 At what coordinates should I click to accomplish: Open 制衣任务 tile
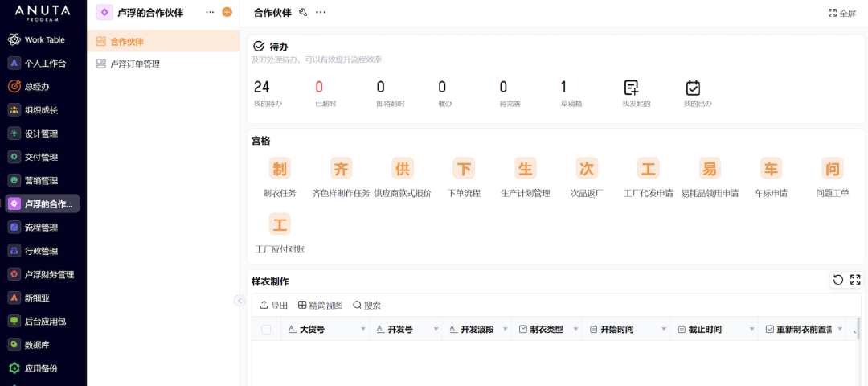point(280,178)
